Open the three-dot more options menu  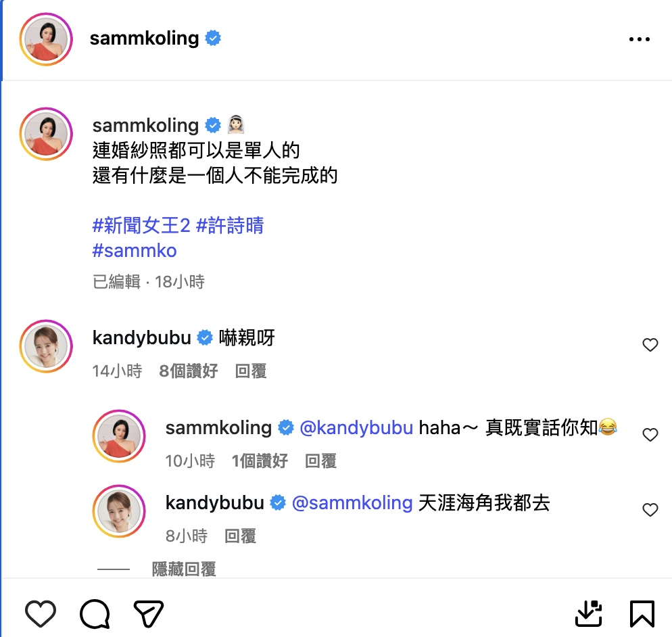coord(639,39)
